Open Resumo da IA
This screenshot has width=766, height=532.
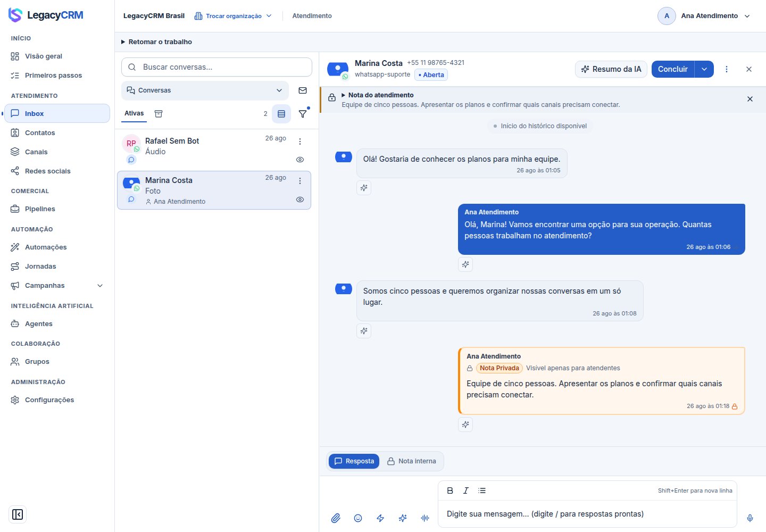point(611,69)
